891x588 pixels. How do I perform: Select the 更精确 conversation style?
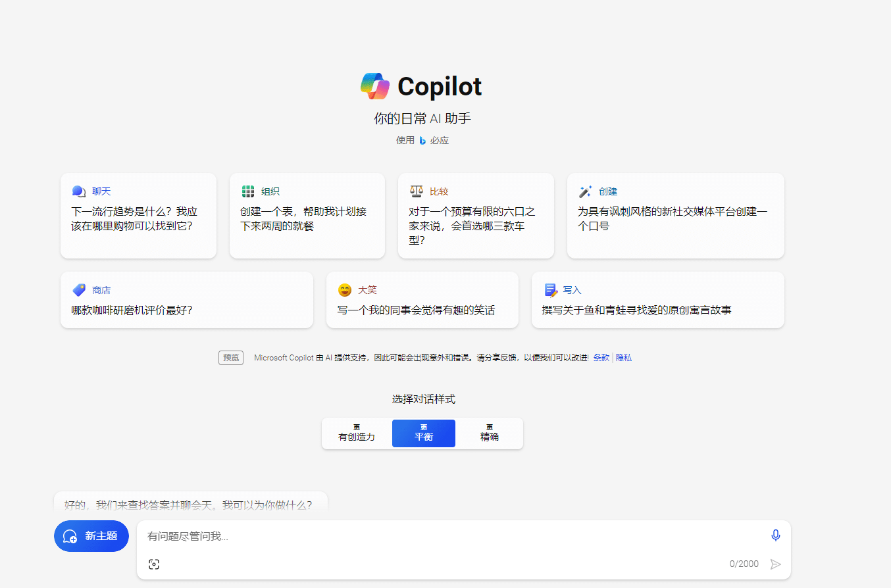point(490,433)
